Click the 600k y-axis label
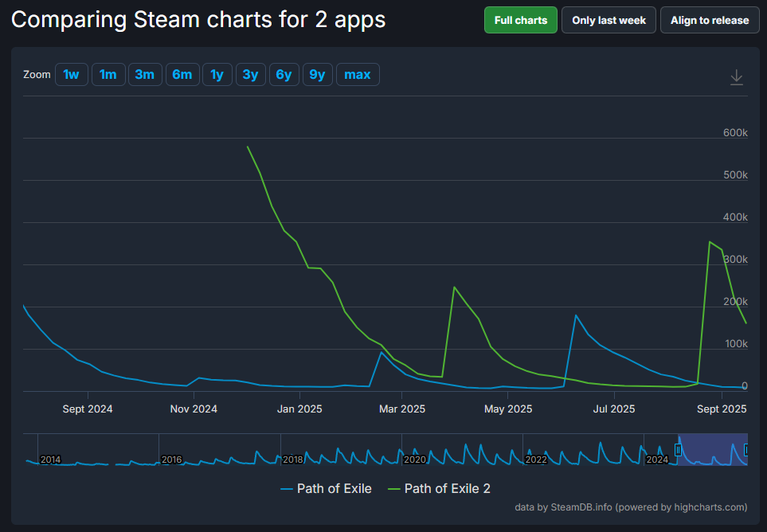The height and width of the screenshot is (532, 767). (x=735, y=132)
